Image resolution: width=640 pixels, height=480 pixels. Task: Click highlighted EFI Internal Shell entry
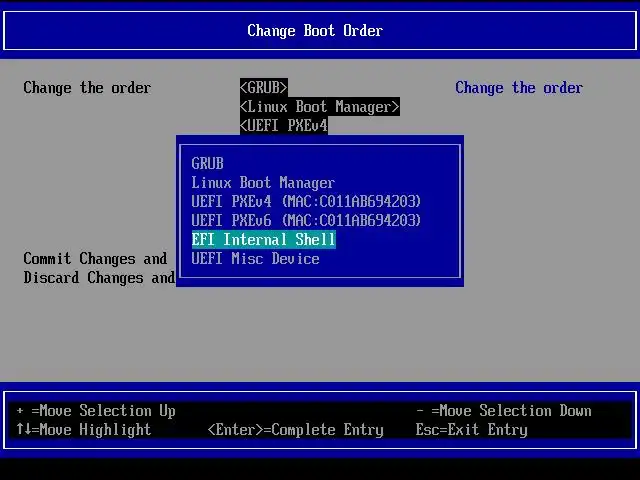(x=264, y=240)
